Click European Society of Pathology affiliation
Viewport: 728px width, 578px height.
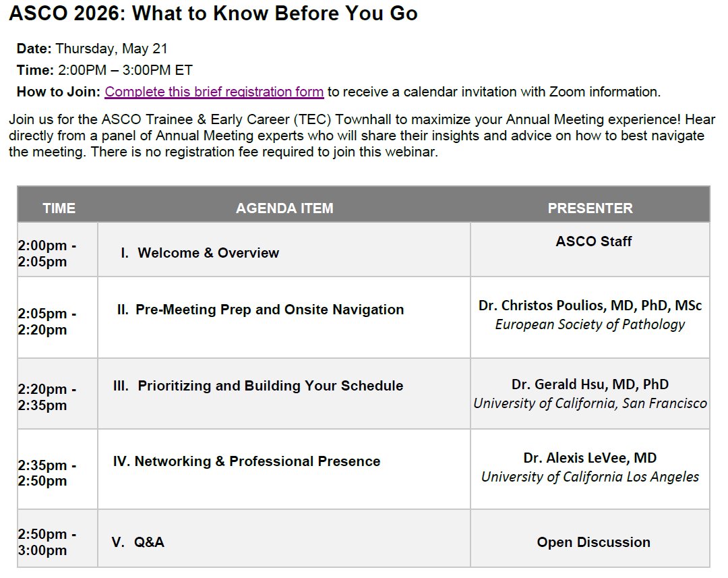click(x=590, y=324)
